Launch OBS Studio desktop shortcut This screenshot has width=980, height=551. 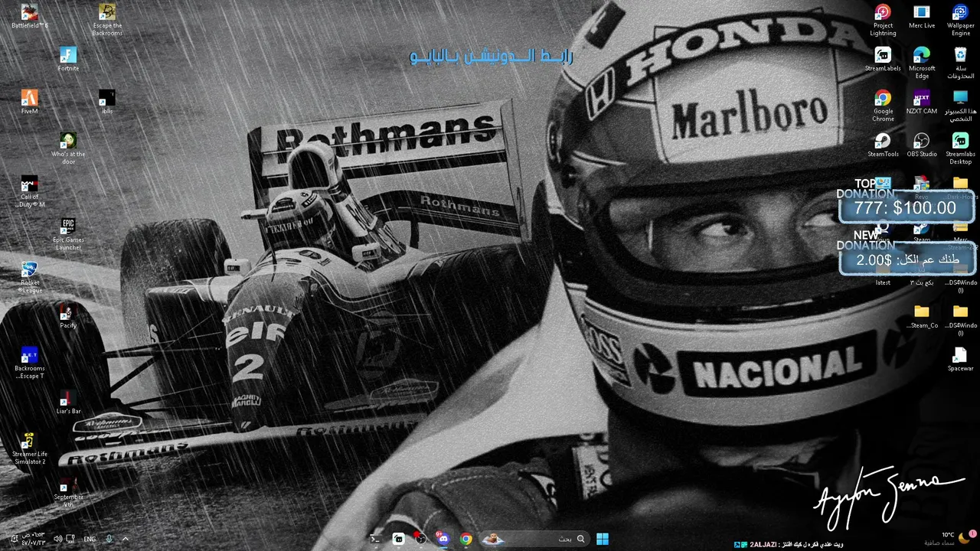click(922, 145)
